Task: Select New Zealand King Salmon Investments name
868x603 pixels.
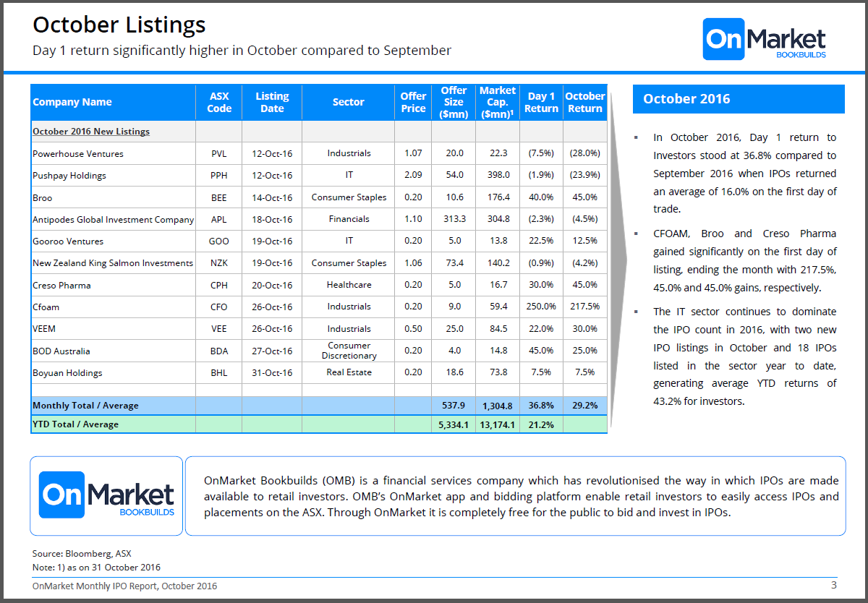Action: (113, 263)
